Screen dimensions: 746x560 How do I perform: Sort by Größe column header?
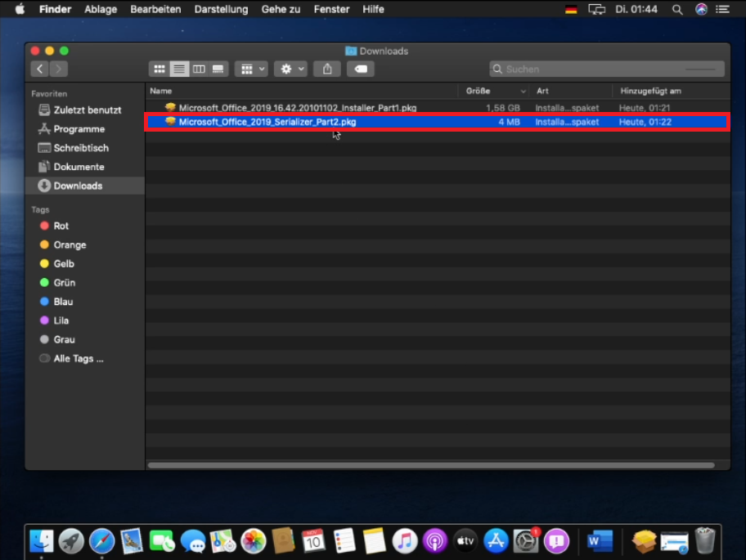(x=491, y=91)
